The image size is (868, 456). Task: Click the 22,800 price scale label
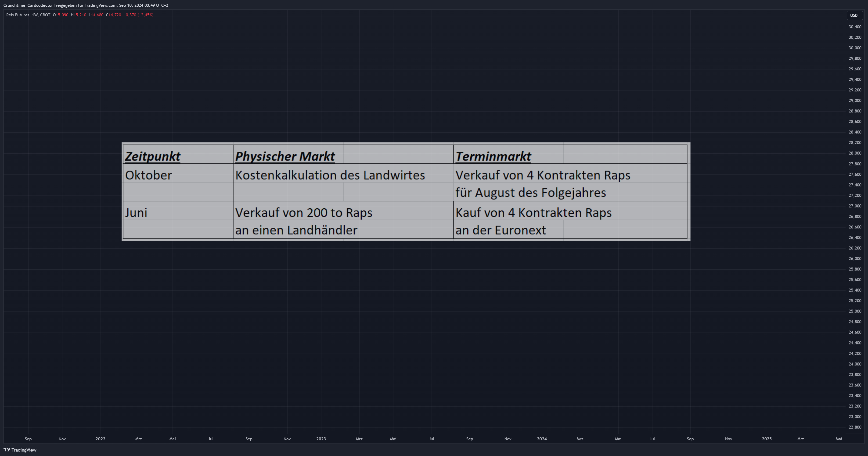855,427
